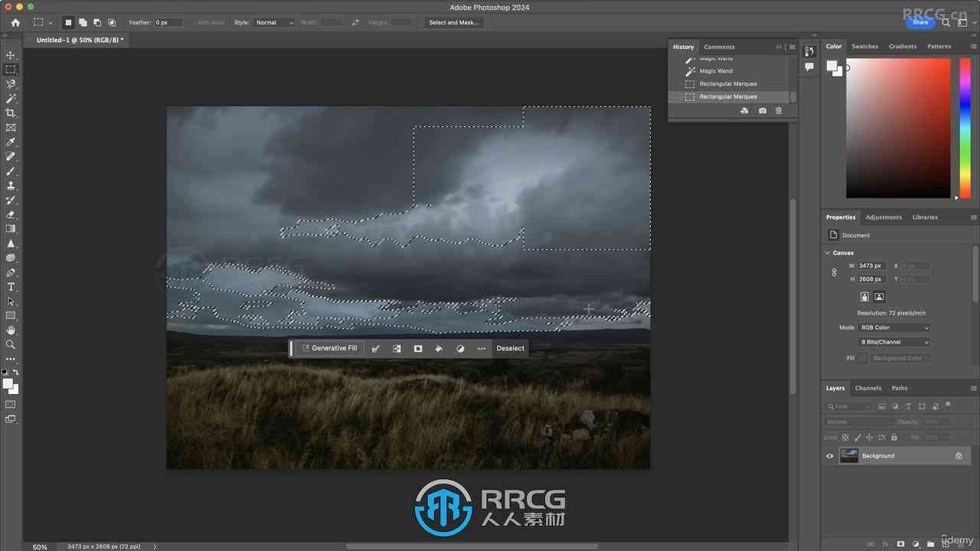Click inside the color picker field
This screenshot has height=551, width=980.
coord(898,129)
